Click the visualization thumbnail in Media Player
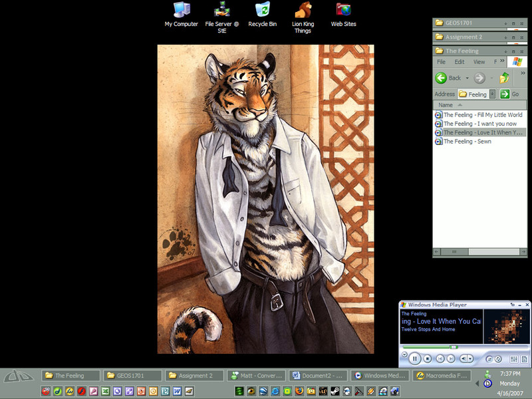 point(506,327)
